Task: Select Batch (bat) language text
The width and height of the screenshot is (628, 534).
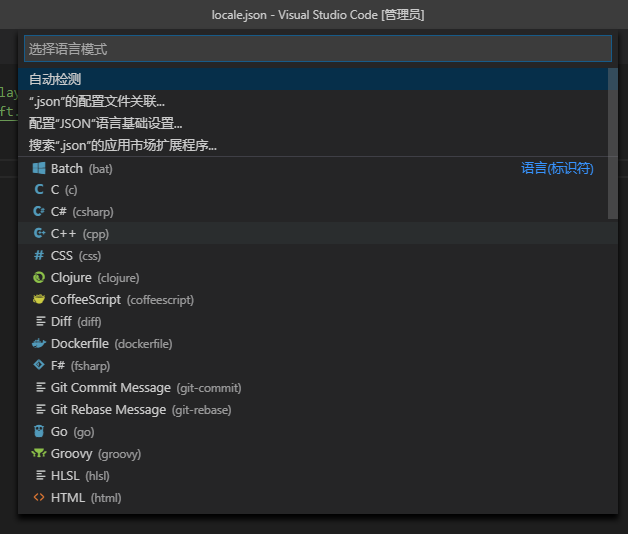Action: (x=82, y=169)
